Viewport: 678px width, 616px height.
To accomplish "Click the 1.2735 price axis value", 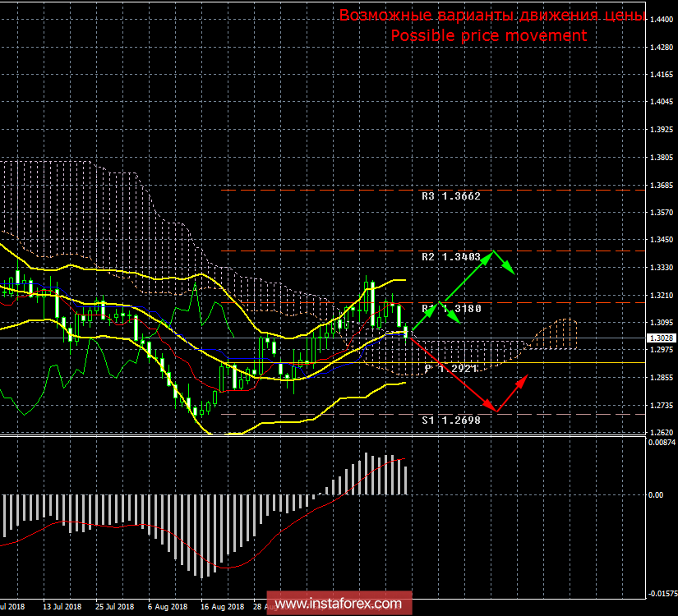I will tap(662, 406).
